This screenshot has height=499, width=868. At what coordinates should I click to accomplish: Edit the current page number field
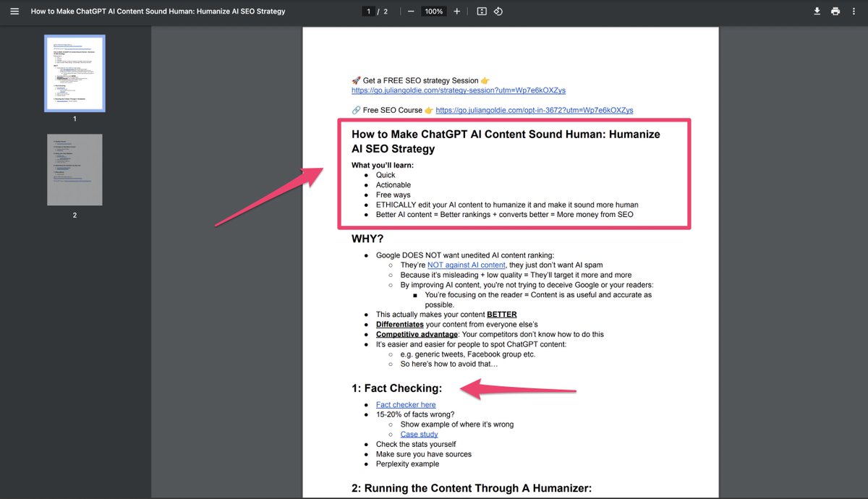coord(369,12)
